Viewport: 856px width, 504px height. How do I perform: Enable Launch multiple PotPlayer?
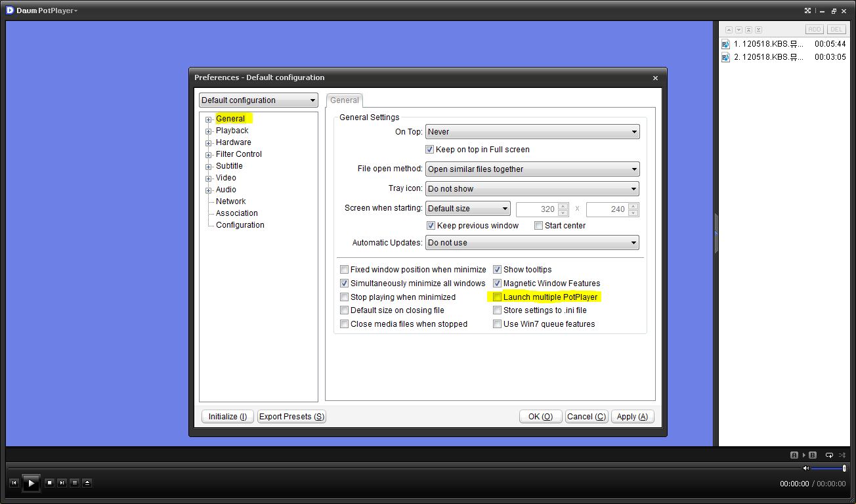(497, 297)
